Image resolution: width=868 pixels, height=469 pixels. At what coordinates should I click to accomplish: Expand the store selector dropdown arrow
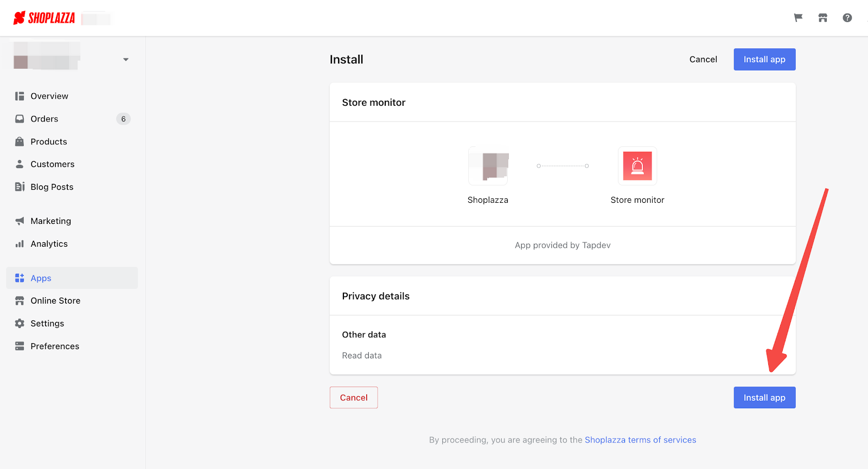(x=126, y=60)
